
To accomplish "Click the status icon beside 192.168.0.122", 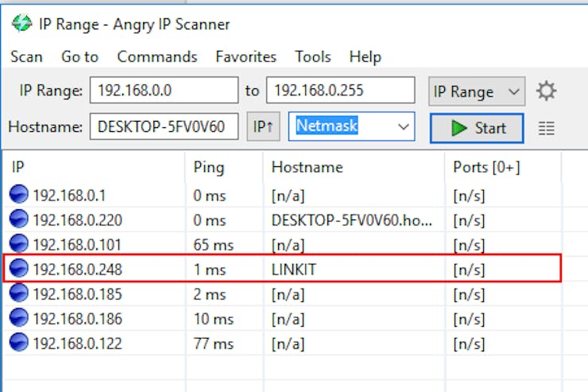I will [x=19, y=343].
